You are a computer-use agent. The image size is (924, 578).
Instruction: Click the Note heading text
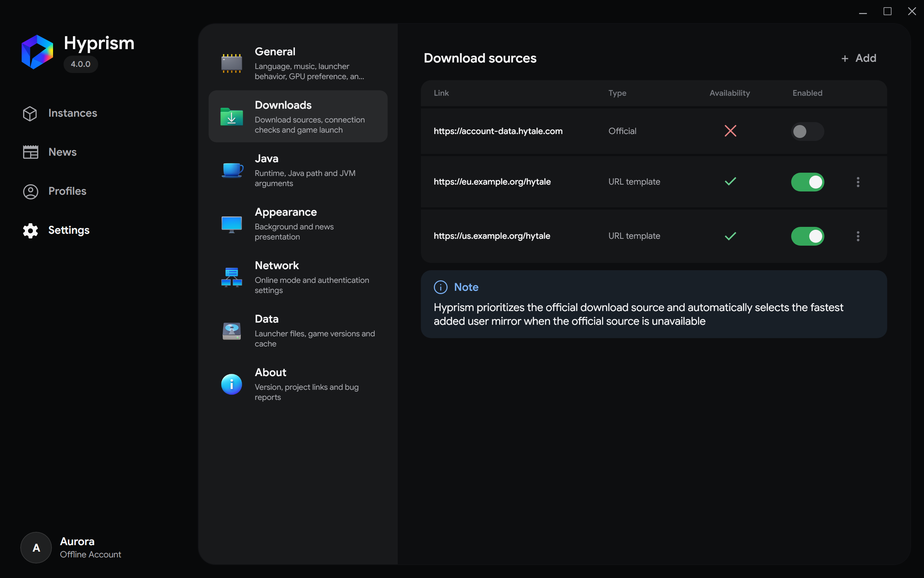click(x=466, y=287)
